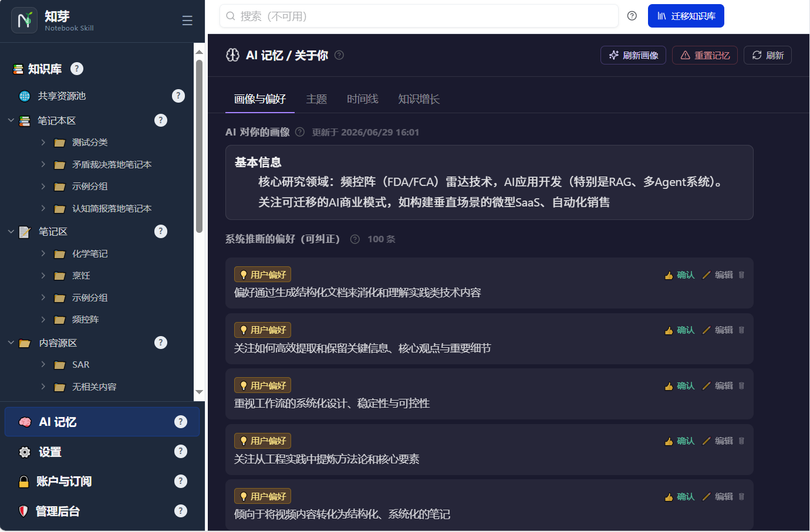Collapse the 笔记本区 section
Image resolution: width=810 pixels, height=532 pixels.
click(11, 120)
